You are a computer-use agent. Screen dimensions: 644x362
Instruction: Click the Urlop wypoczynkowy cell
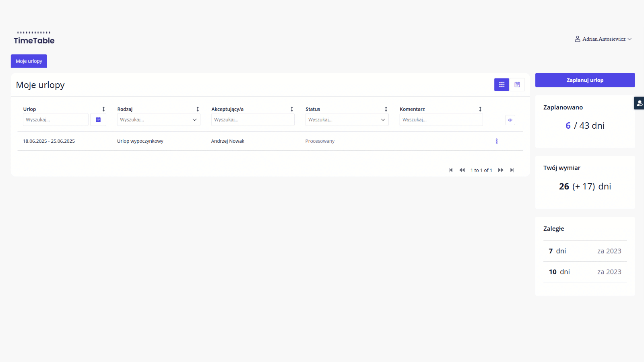click(x=140, y=141)
